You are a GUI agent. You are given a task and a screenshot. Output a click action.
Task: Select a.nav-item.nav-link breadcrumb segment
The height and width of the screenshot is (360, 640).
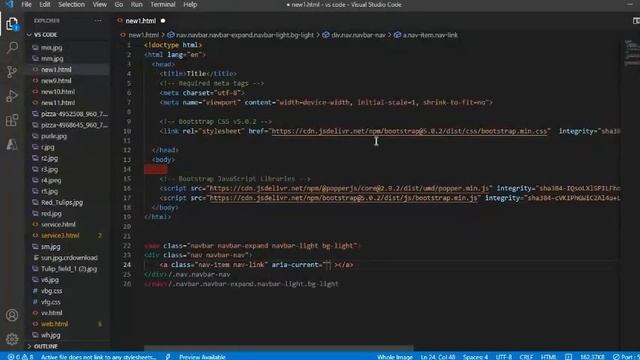point(430,35)
